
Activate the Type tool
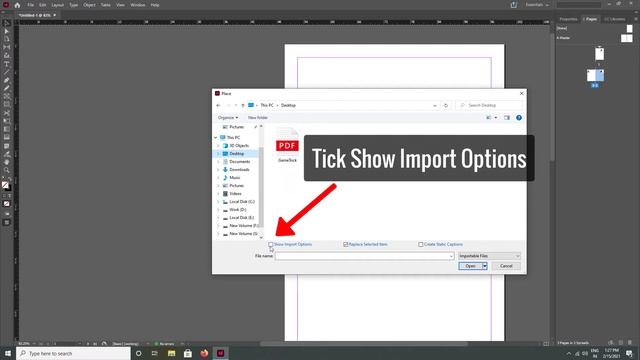pos(7,64)
